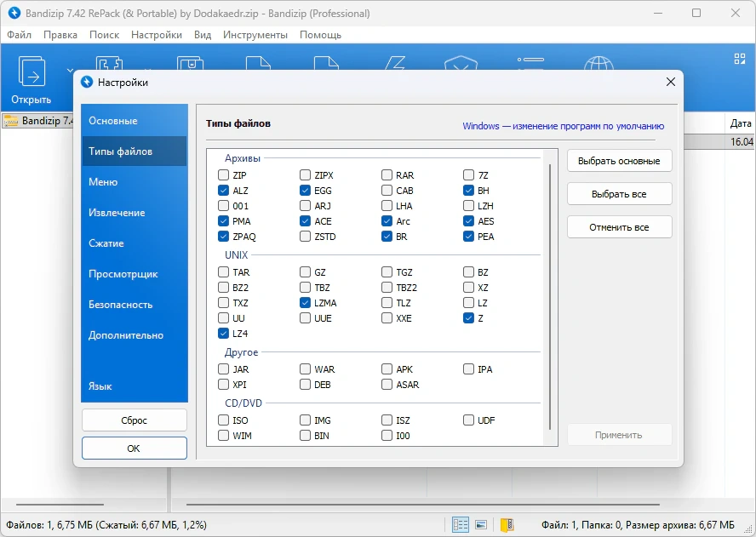
Task: Switch to the Сжатие settings tab
Action: 106,243
